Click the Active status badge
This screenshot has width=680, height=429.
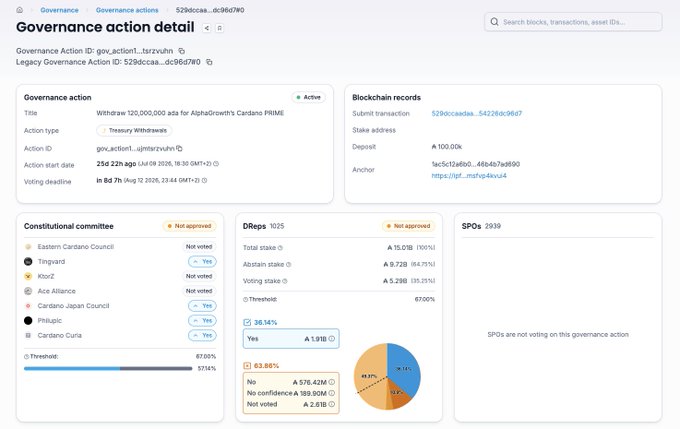(308, 97)
